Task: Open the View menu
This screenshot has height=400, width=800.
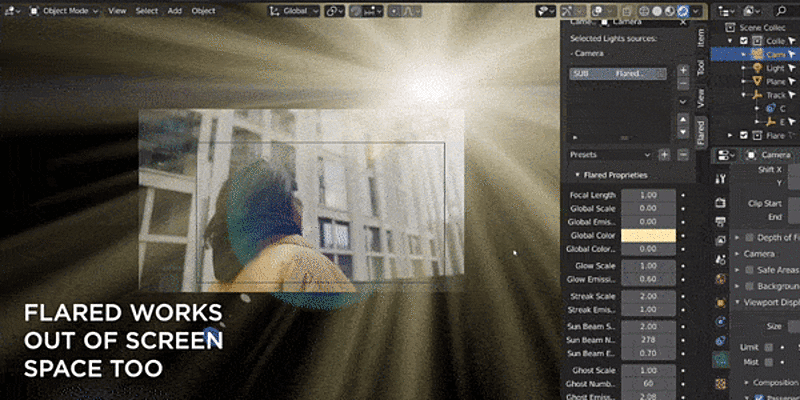Action: point(117,11)
